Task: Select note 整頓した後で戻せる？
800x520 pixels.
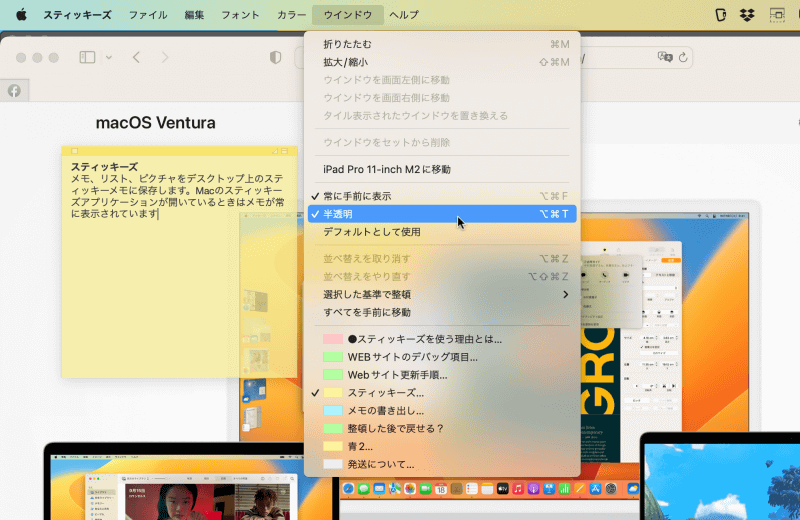Action: (442, 429)
